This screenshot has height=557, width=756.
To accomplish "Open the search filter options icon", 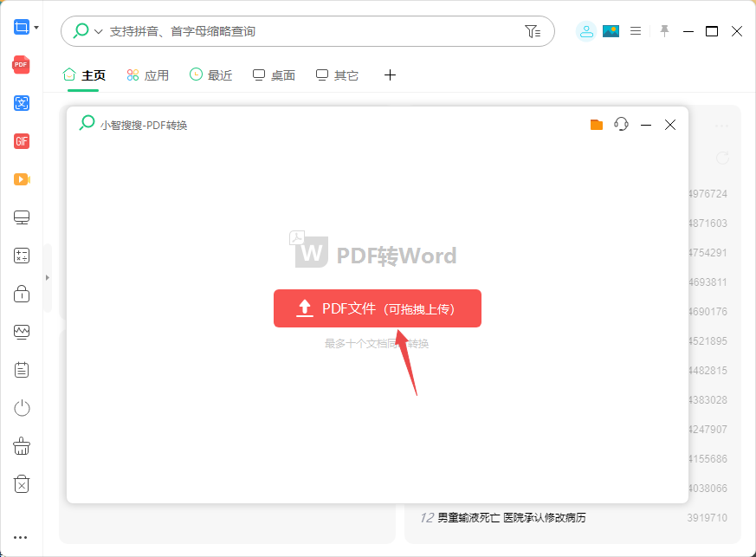I will (x=533, y=31).
